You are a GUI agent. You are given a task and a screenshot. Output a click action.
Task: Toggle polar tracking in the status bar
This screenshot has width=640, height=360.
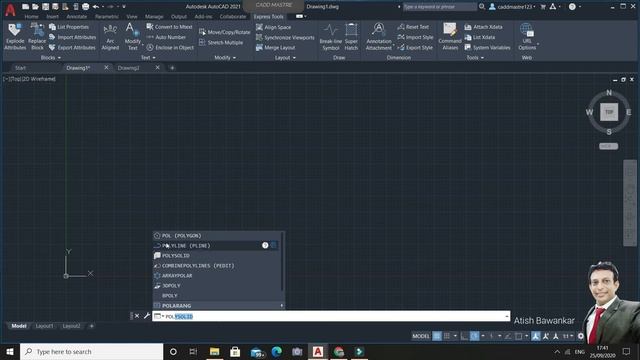tap(474, 336)
